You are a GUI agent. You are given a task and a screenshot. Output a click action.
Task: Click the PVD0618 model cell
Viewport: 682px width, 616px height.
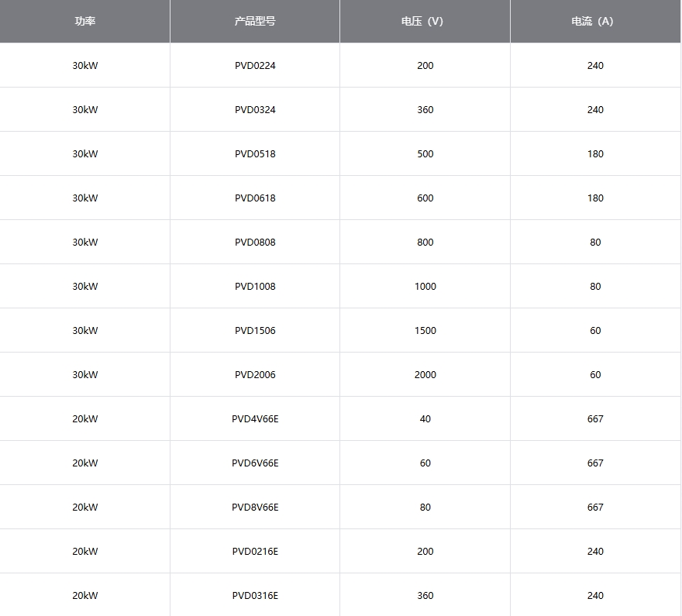click(255, 198)
